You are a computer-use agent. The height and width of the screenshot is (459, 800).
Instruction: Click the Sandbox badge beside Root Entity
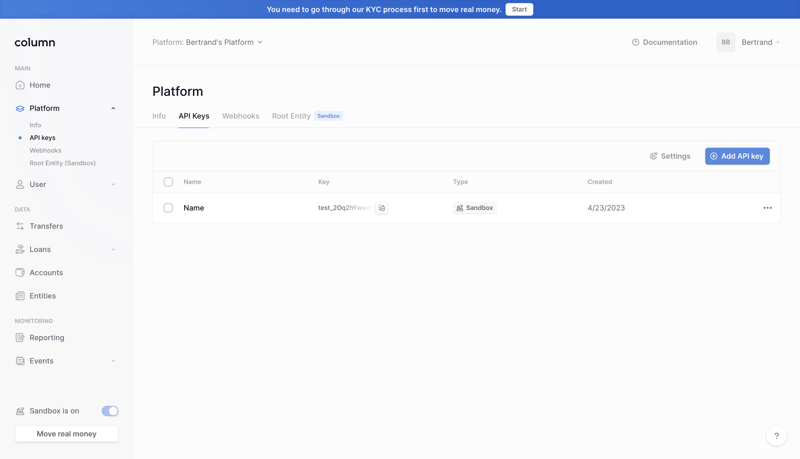(x=328, y=116)
